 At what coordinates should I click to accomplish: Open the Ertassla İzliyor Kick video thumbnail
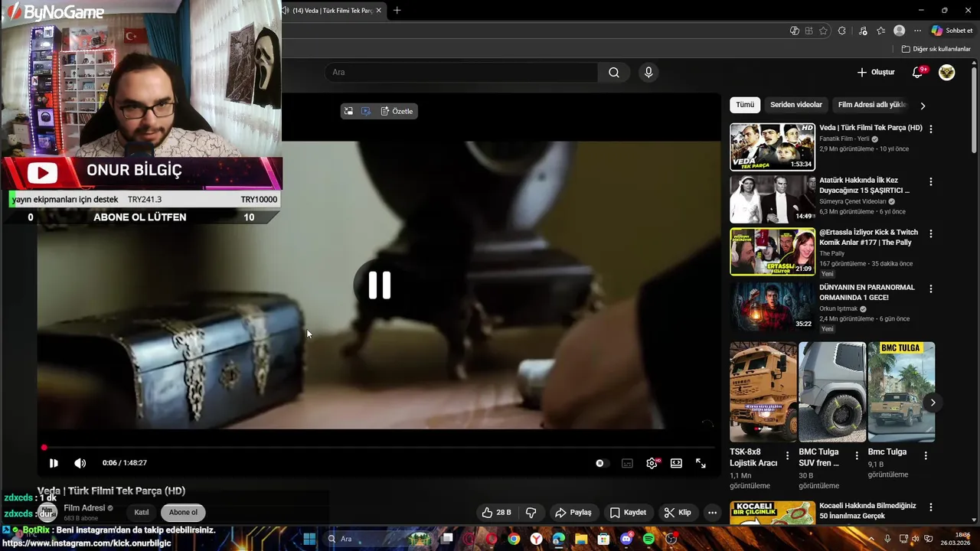(773, 252)
